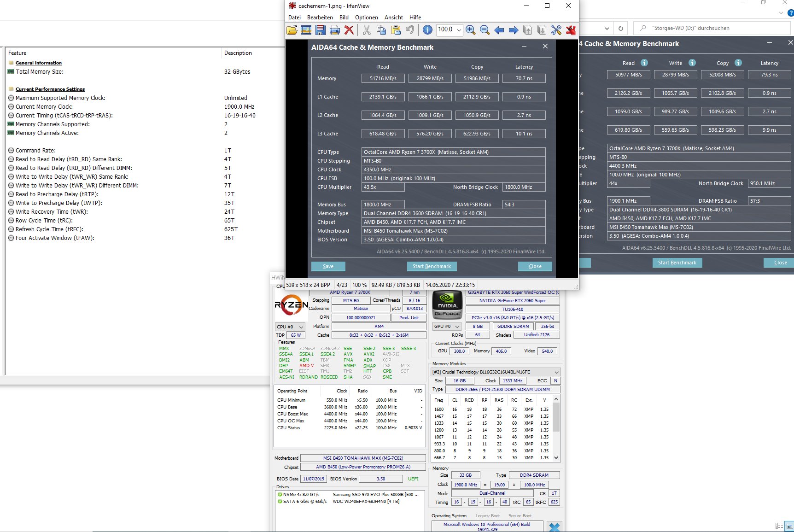
Task: Click Close in the IrfanView image
Action: coord(535,266)
